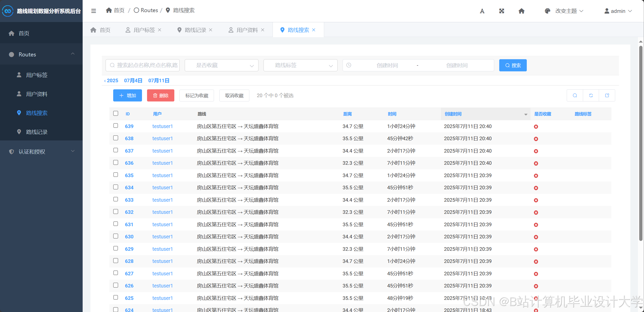
Task: Tick the checkbox for route 638
Action: click(116, 138)
